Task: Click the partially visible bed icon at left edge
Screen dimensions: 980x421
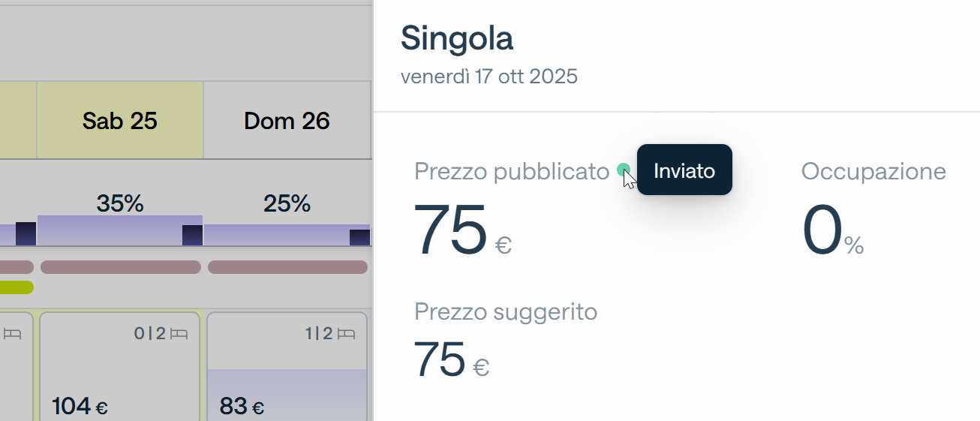Action: 14,334
